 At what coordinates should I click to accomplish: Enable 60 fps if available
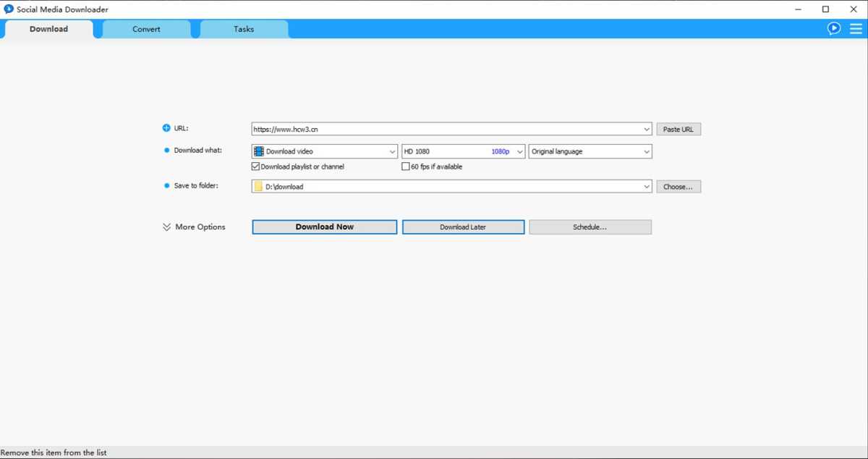point(406,166)
